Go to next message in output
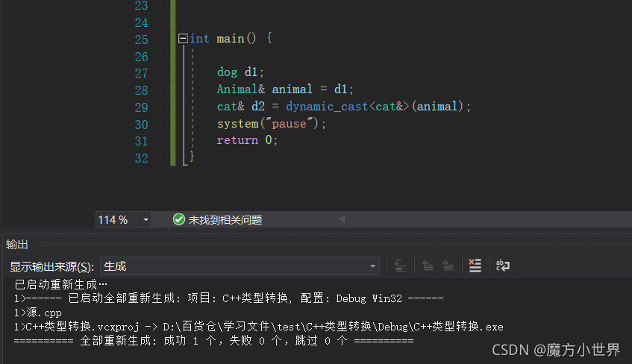This screenshot has width=632, height=364. click(448, 266)
